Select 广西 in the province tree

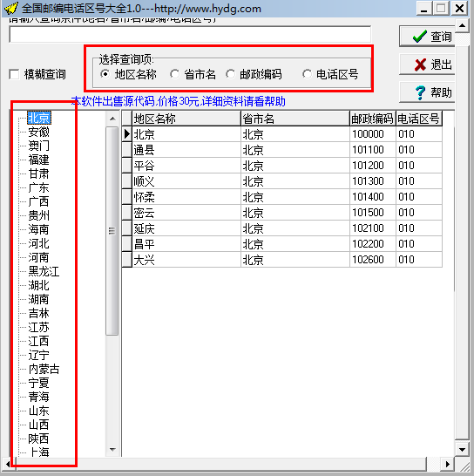click(x=38, y=201)
